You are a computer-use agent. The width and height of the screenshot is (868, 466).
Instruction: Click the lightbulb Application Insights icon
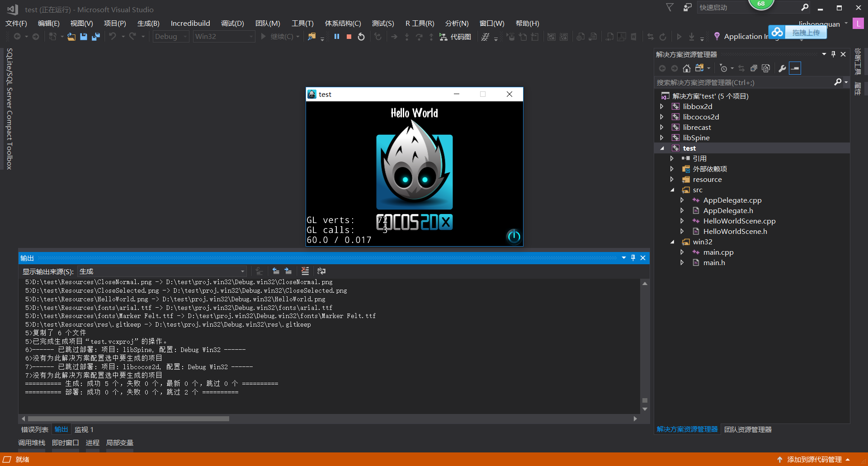coord(717,36)
